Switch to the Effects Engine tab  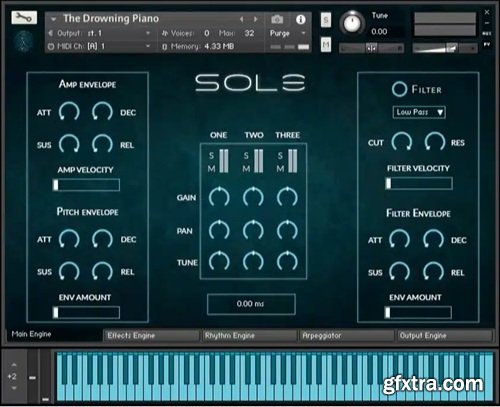[x=151, y=335]
